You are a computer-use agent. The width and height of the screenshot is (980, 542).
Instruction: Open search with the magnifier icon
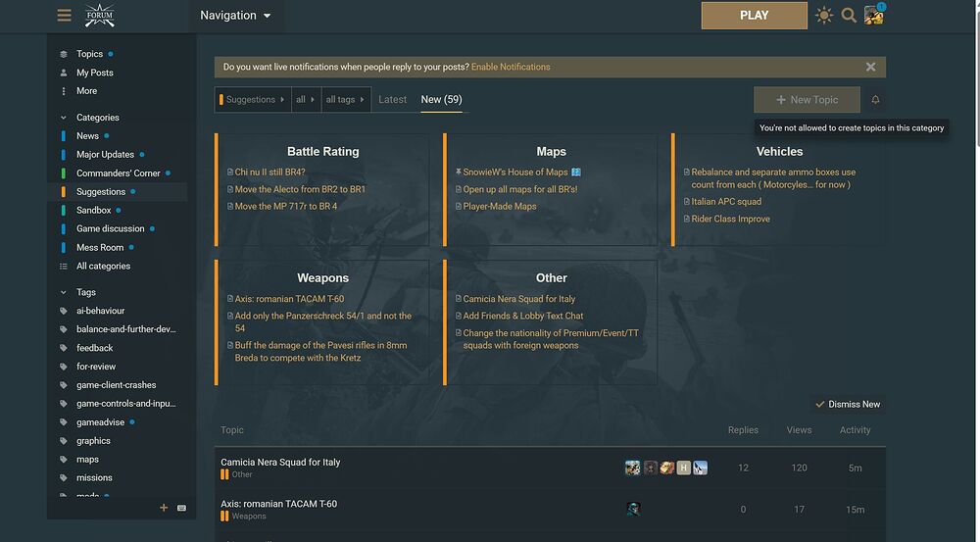[849, 16]
